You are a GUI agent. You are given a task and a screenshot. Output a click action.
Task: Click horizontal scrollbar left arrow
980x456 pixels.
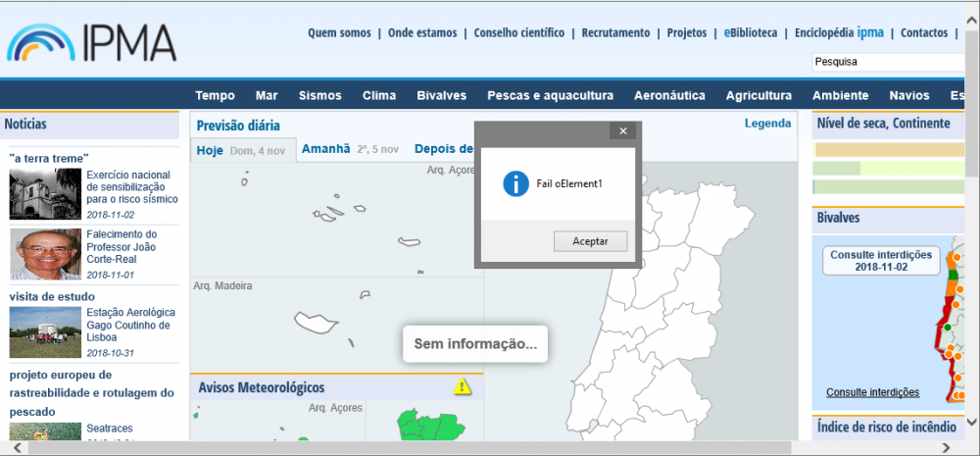pos(17,448)
